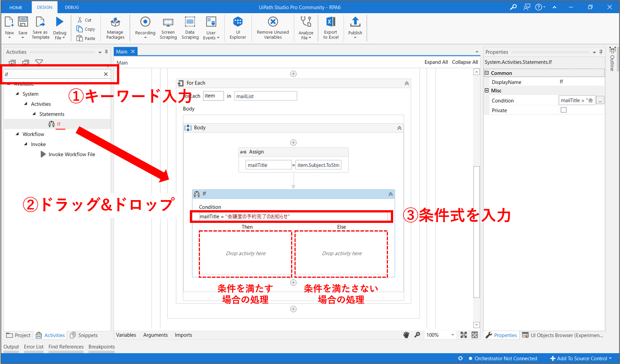Collapse the Common properties section
Image resolution: width=620 pixels, height=364 pixels.
tap(487, 73)
